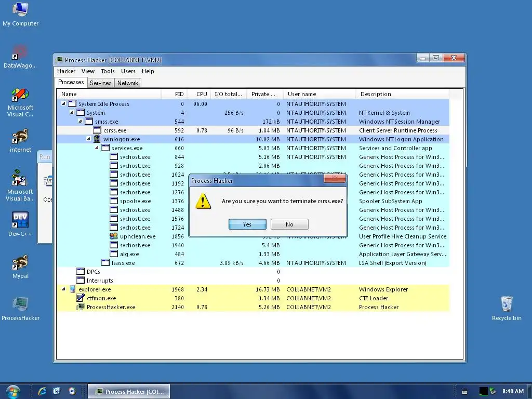Viewport: 532px width, 399px height.
Task: Confirm termination with Yes button
Action: 247,224
